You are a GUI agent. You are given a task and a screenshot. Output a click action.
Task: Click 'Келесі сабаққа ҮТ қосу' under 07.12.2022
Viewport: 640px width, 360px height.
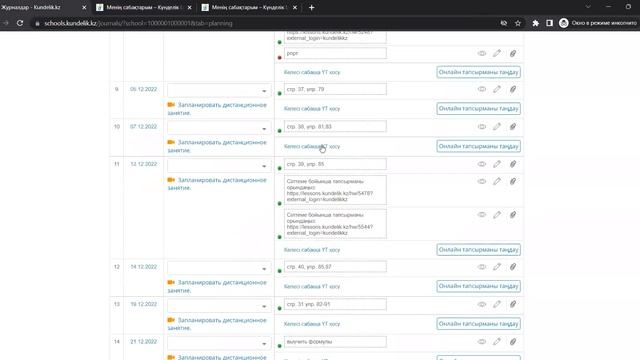click(312, 147)
